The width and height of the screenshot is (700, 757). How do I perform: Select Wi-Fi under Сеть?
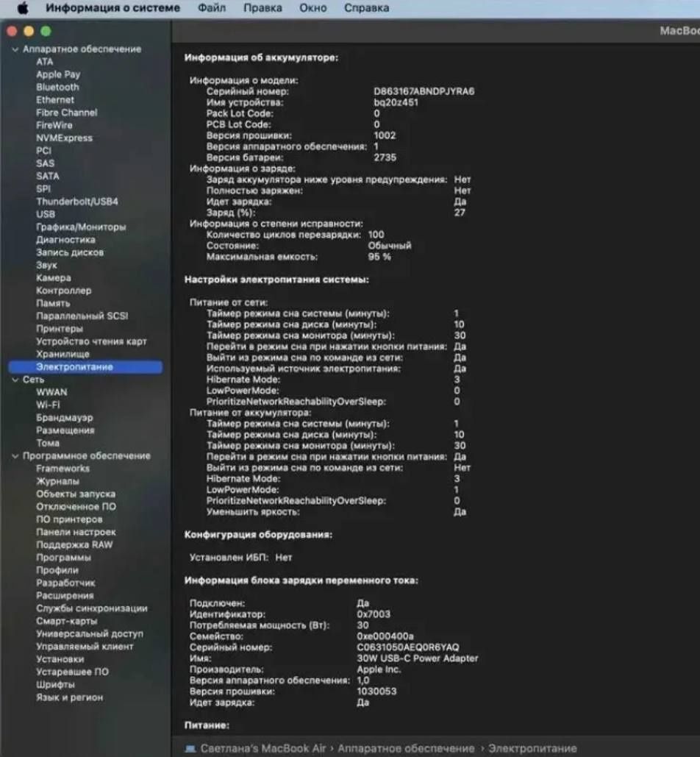point(49,405)
